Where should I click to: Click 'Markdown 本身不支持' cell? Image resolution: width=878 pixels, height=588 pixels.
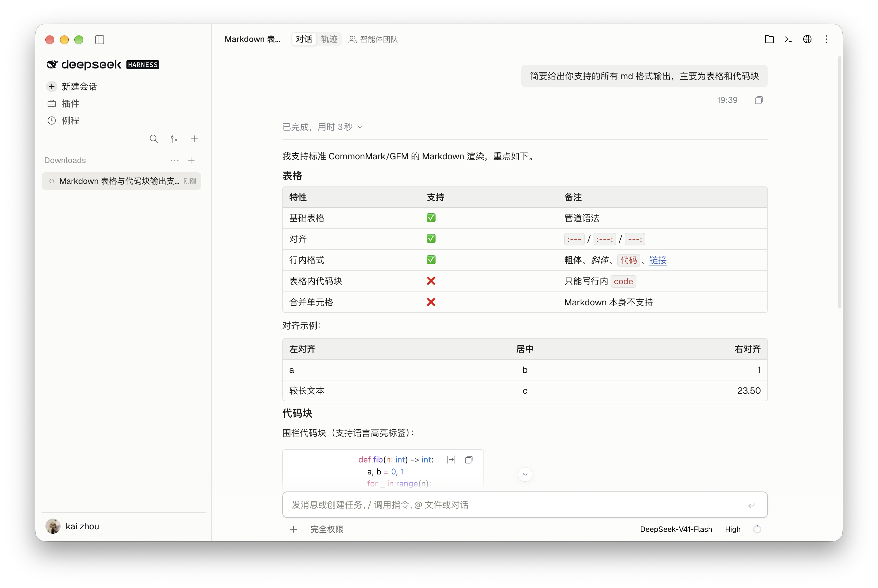[x=608, y=302]
